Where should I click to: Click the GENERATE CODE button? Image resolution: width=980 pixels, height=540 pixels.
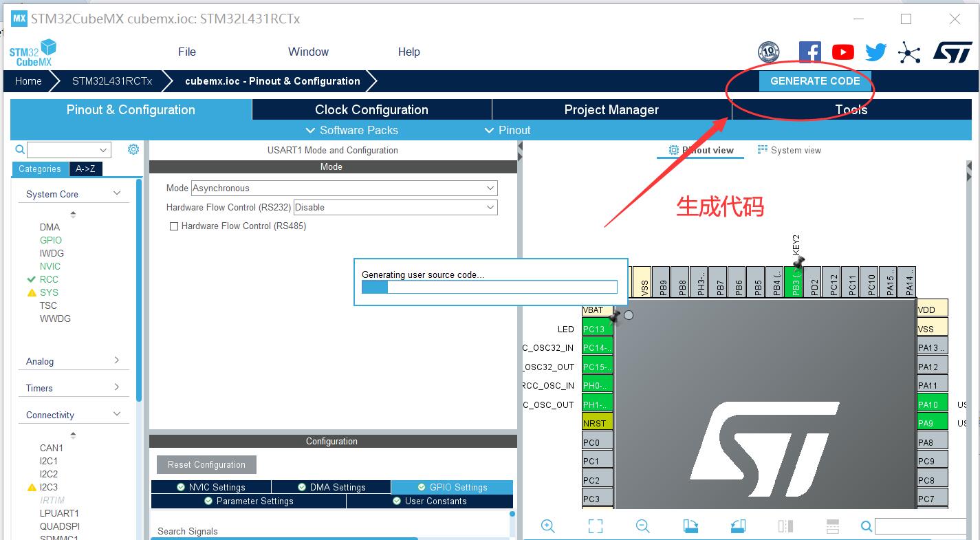[x=815, y=81]
